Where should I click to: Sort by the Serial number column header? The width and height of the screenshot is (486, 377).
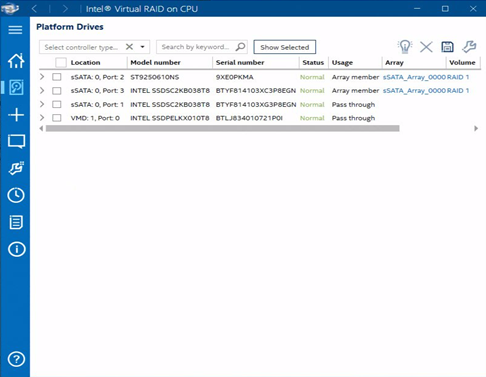[240, 62]
